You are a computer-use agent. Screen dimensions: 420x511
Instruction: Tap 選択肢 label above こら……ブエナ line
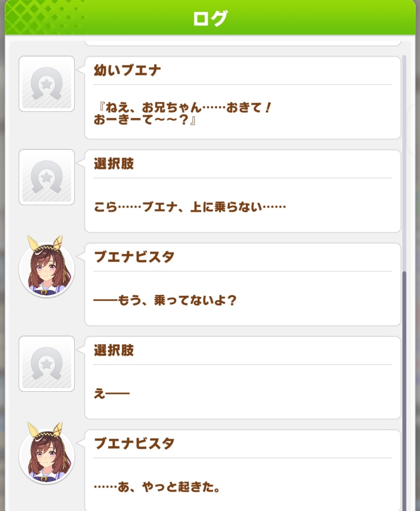click(x=114, y=164)
